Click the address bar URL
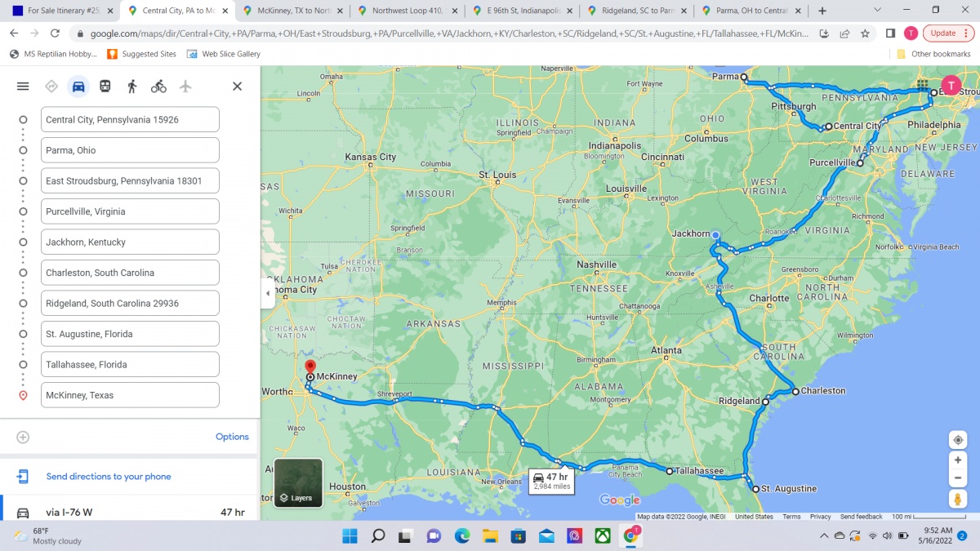 click(449, 33)
